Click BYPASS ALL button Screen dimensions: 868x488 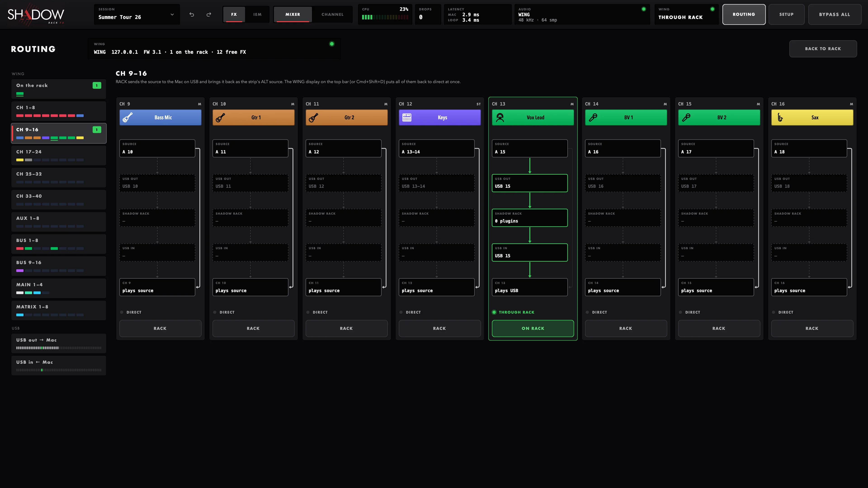835,14
